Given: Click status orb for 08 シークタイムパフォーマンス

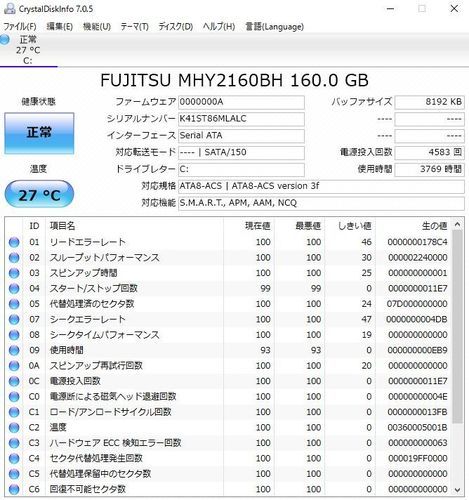Looking at the screenshot, I should [x=14, y=335].
